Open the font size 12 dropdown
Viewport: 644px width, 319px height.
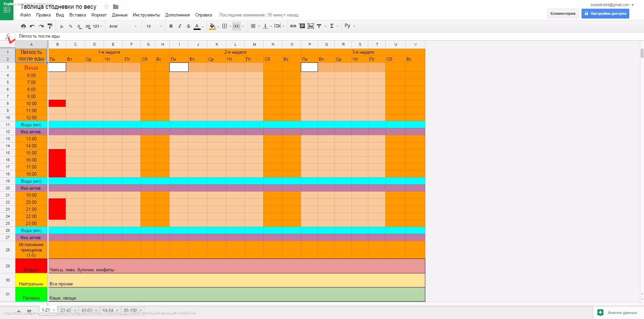pyautogui.click(x=154, y=26)
